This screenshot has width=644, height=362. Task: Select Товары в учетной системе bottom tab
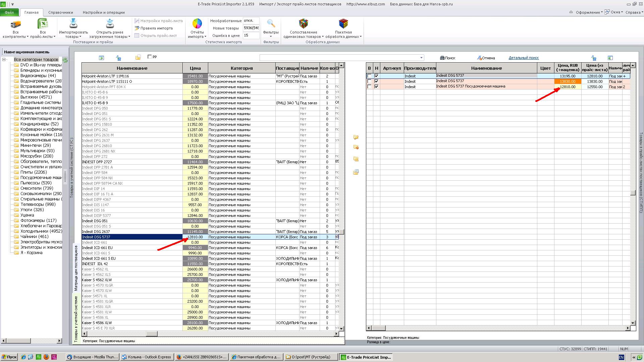click(76, 319)
